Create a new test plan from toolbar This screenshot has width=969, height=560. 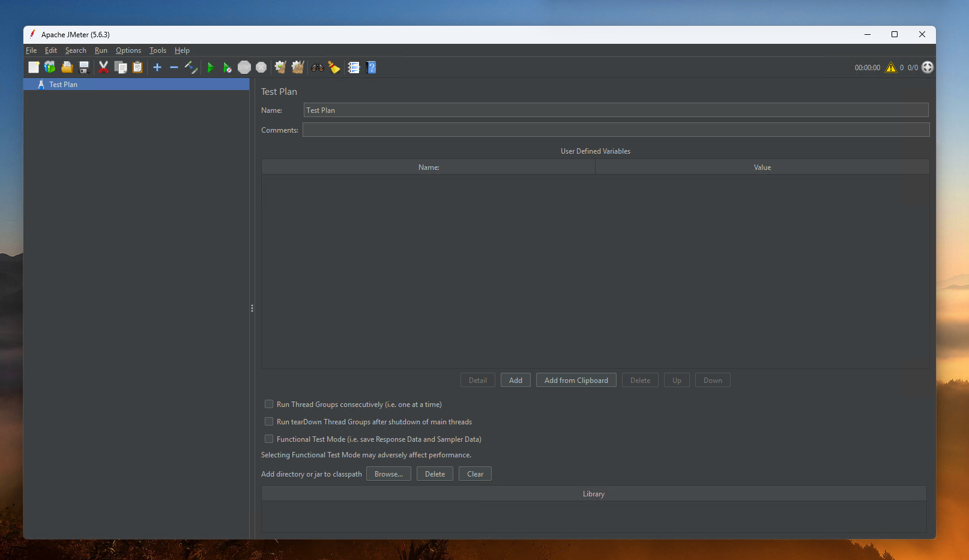pos(34,67)
